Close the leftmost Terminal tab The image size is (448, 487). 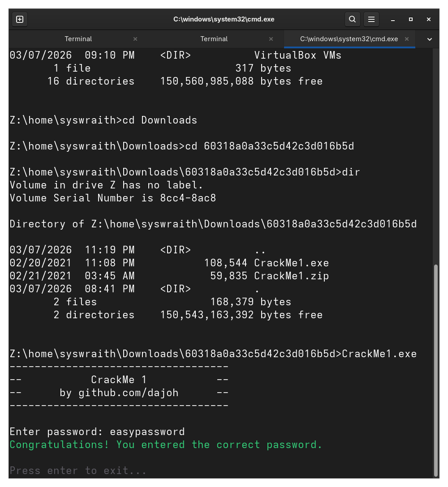pos(135,39)
